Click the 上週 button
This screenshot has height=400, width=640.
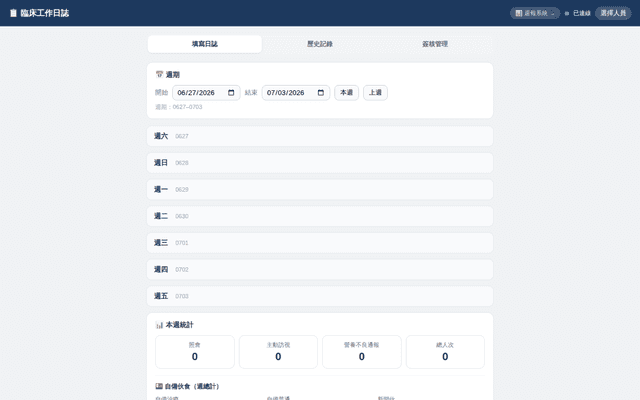coord(376,93)
